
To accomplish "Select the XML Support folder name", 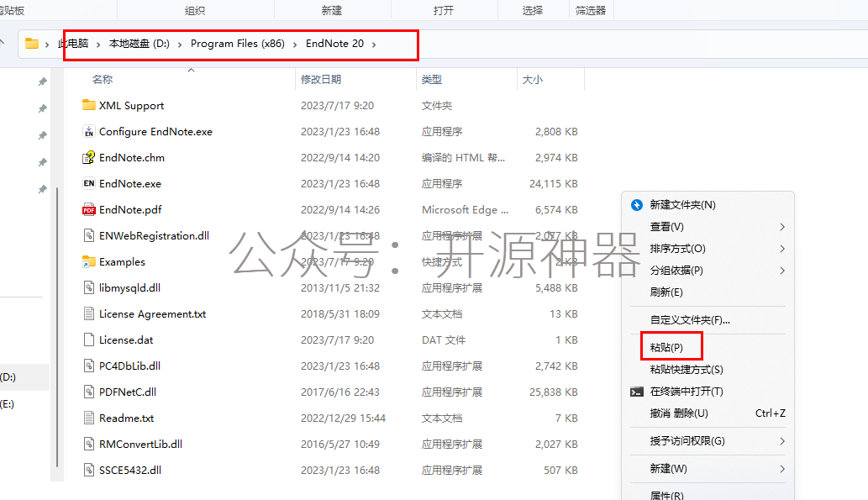I will 132,105.
